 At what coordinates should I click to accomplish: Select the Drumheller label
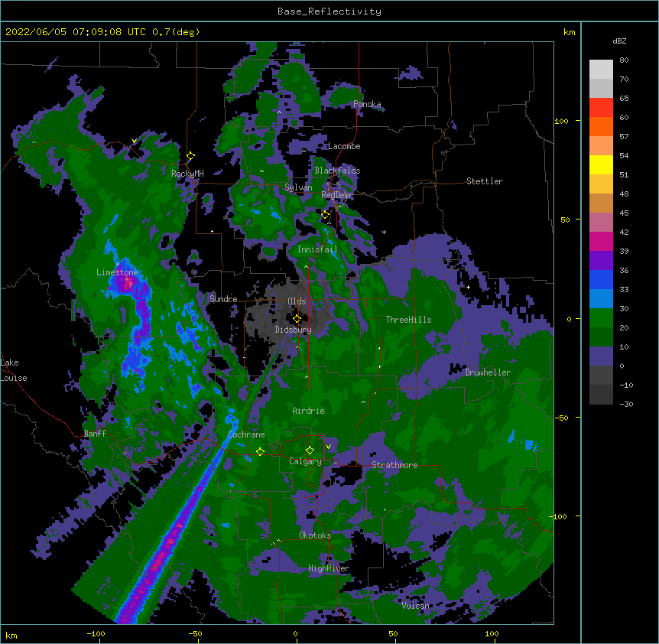[488, 372]
